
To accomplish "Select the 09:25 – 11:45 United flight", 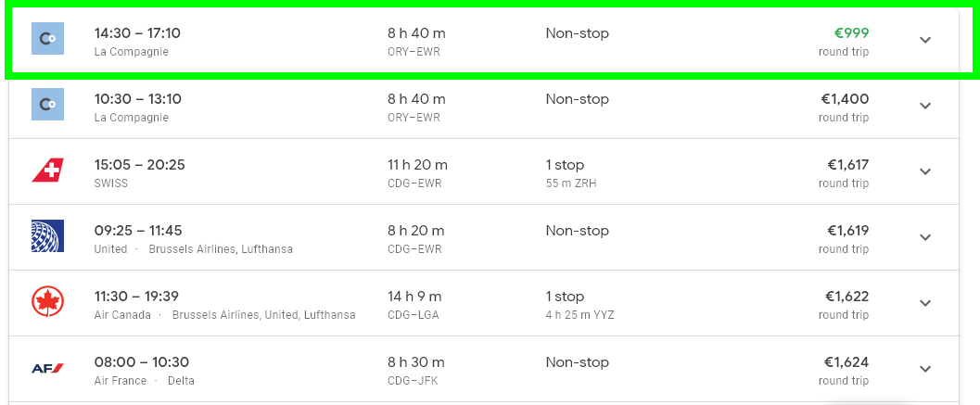I will pos(484,237).
